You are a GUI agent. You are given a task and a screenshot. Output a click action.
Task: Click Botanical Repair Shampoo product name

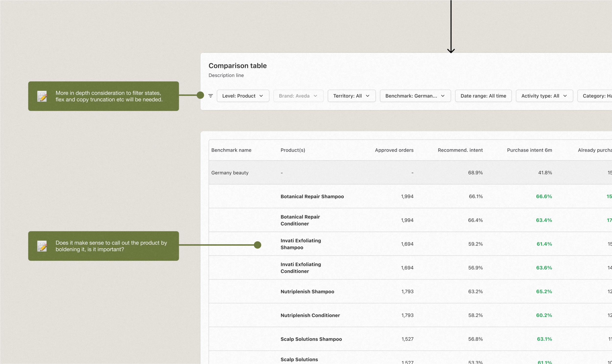tap(312, 197)
